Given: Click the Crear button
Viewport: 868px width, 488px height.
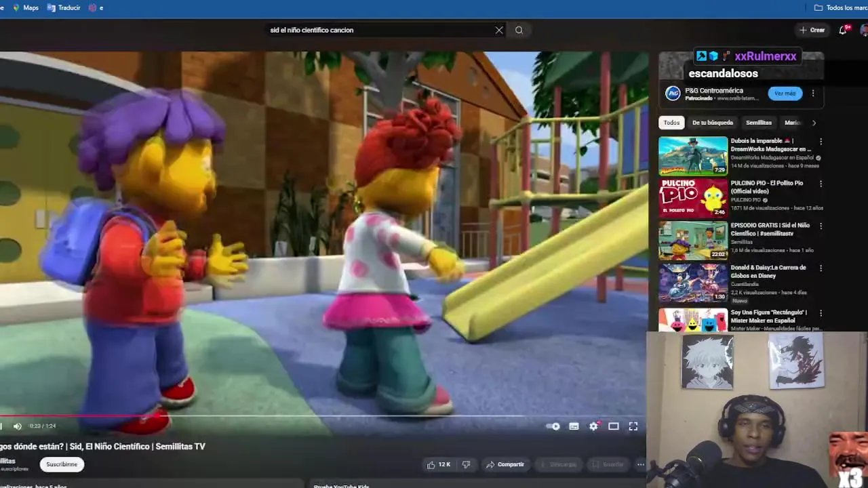Looking at the screenshot, I should pos(812,30).
